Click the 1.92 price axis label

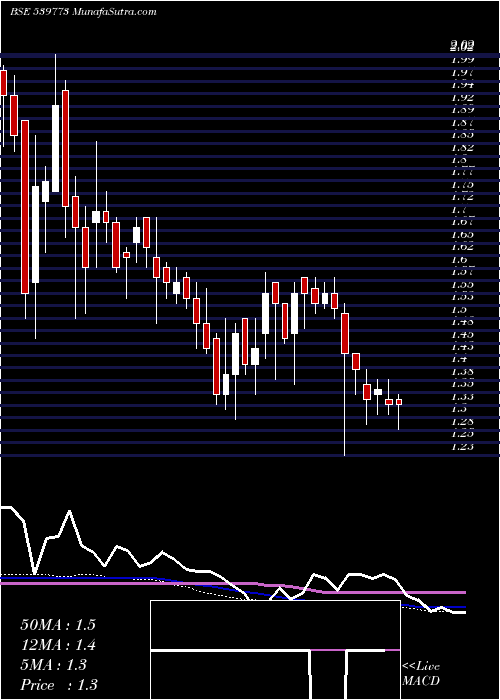click(x=462, y=97)
